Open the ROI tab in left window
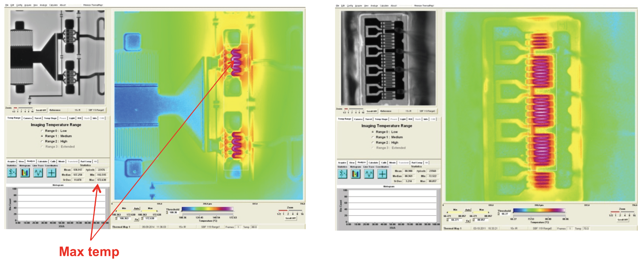This screenshot has height=264, width=644. 79,118
